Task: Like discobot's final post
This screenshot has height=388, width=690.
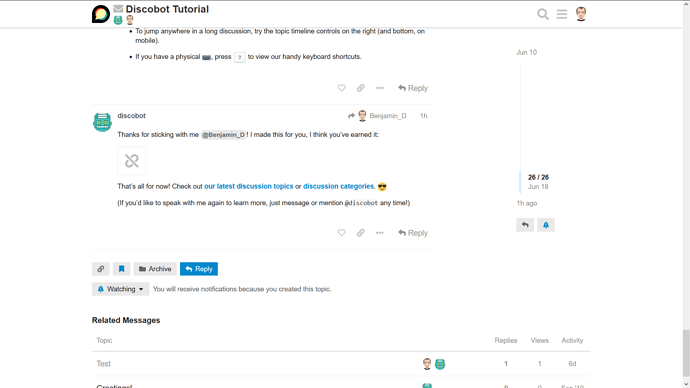Action: coord(341,233)
